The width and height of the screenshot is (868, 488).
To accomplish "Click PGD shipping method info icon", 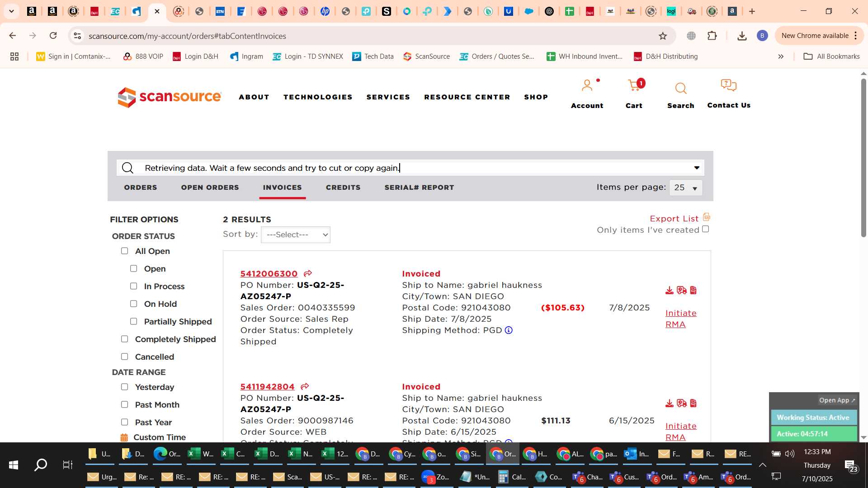I will coord(509,330).
